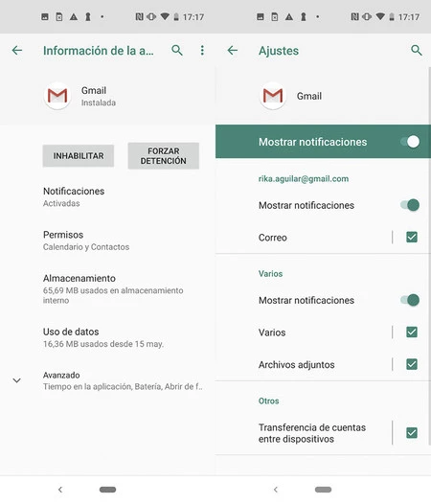Tap FORZAR DETENCIÓN button
Viewport: 431px width, 504px height.
tap(163, 156)
